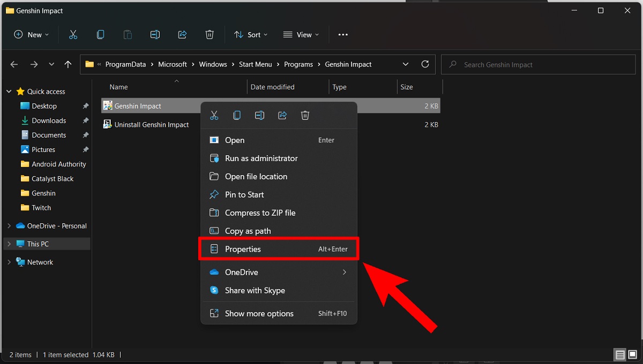Click the Rename icon in the context menu

(259, 115)
